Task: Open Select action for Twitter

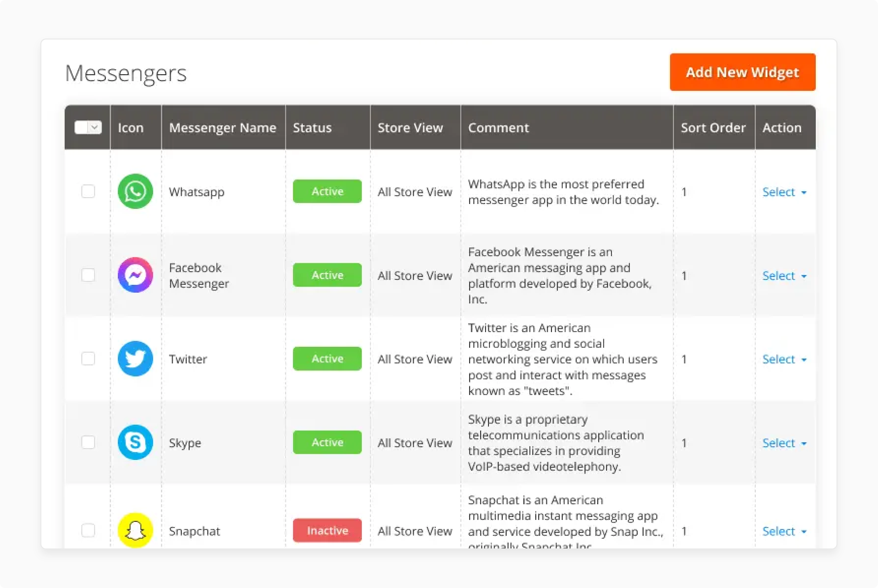Action: (784, 359)
